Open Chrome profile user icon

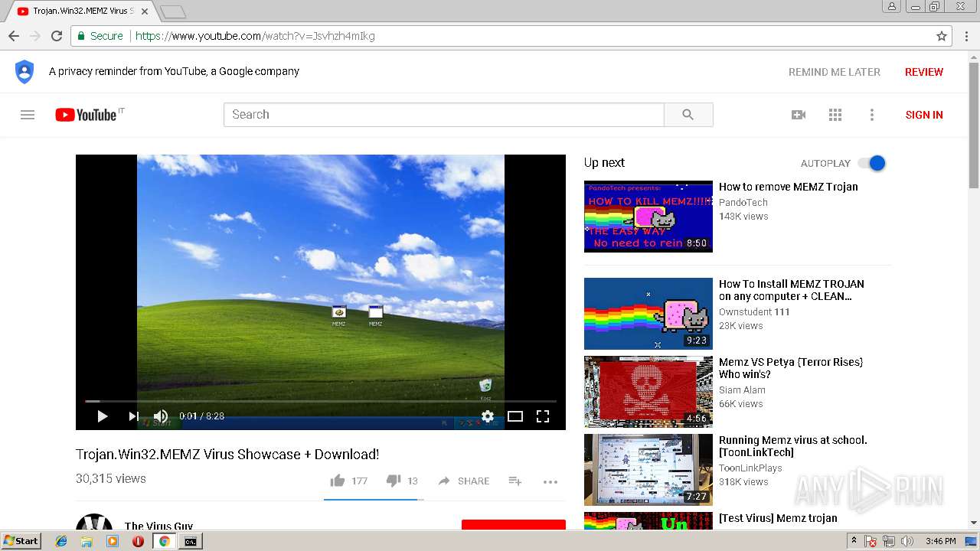(x=892, y=6)
